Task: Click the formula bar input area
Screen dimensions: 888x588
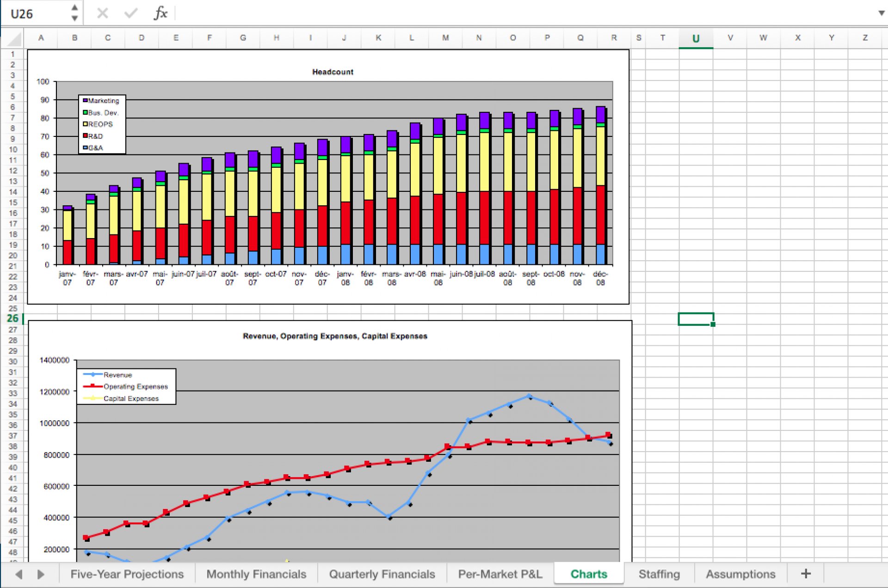Action: pos(525,13)
